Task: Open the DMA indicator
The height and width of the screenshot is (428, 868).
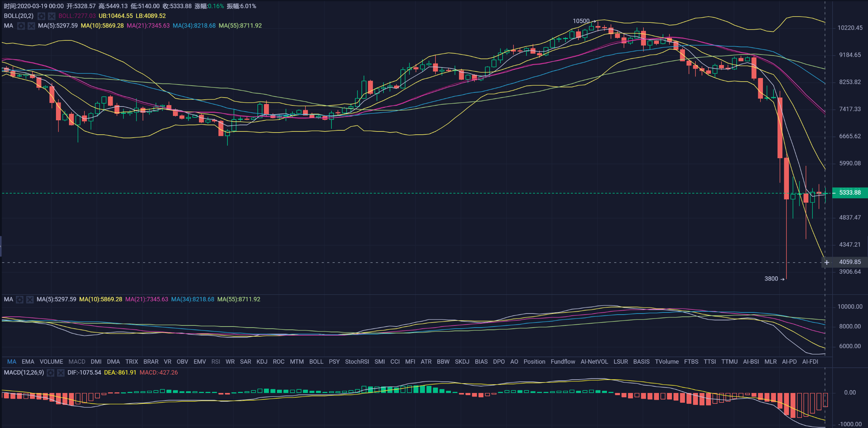Action: pos(113,362)
